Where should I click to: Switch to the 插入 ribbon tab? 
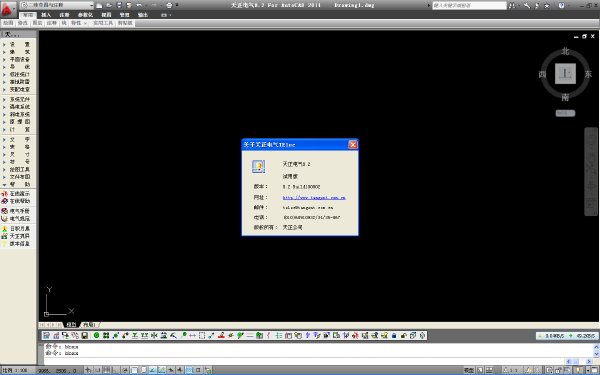pos(46,15)
